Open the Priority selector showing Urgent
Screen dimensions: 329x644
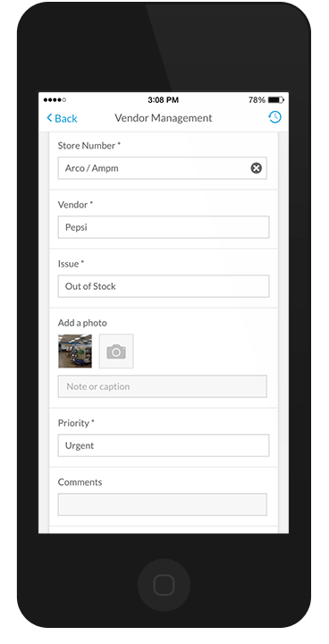164,445
